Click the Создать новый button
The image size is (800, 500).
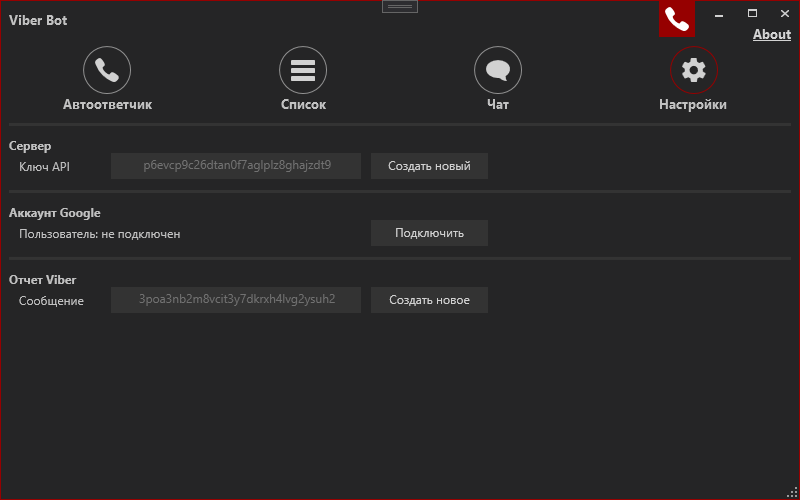[430, 166]
